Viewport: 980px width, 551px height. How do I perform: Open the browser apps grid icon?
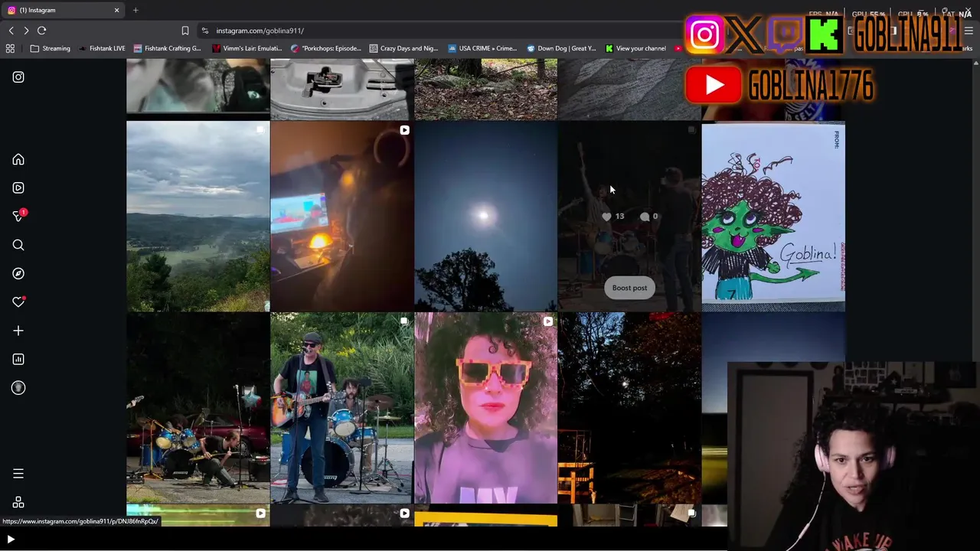click(x=10, y=48)
